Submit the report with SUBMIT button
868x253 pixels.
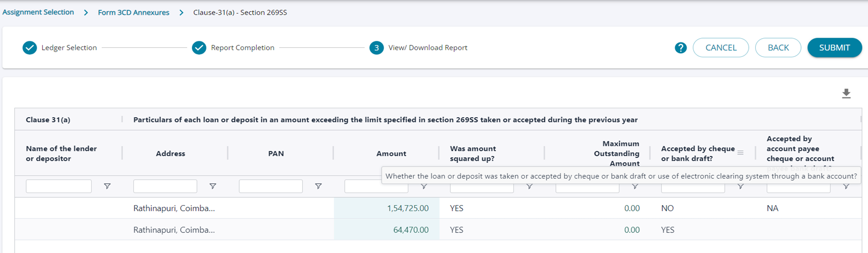tap(834, 48)
